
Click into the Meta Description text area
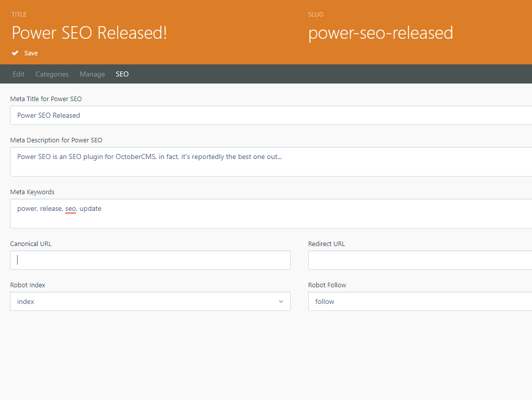271,162
